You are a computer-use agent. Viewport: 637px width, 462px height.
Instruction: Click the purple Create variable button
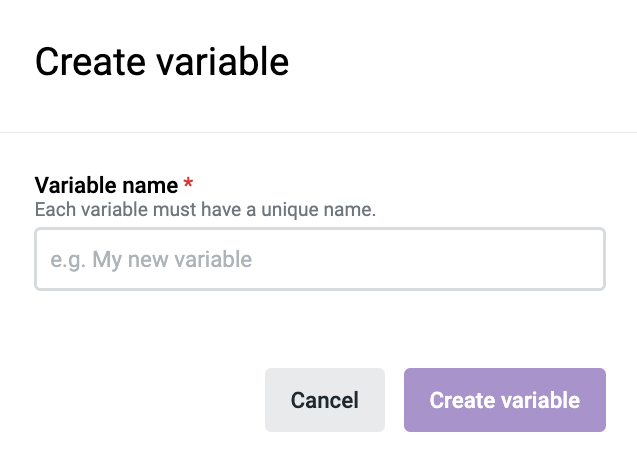[504, 400]
